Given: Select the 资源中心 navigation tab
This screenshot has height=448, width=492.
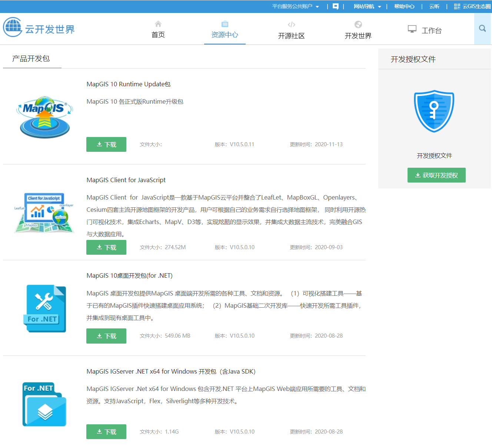Looking at the screenshot, I should coord(225,35).
